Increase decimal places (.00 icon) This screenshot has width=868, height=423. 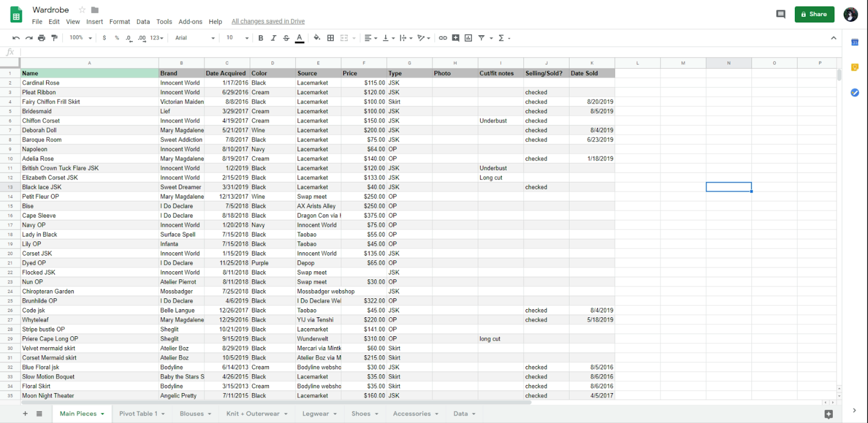(x=142, y=38)
